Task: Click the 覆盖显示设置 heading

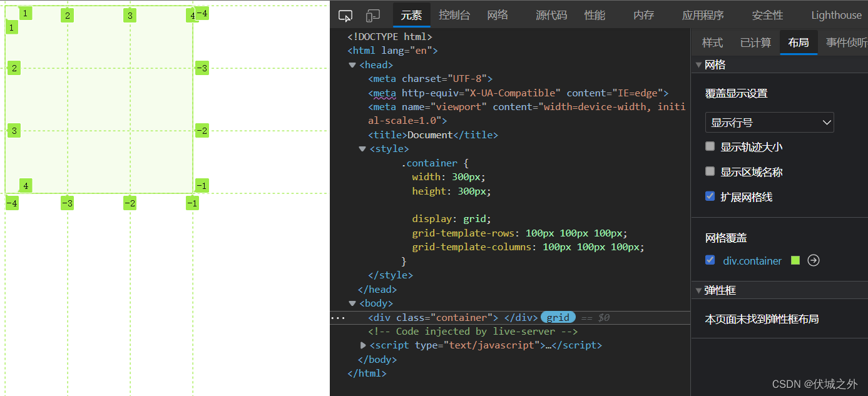Action: (736, 93)
